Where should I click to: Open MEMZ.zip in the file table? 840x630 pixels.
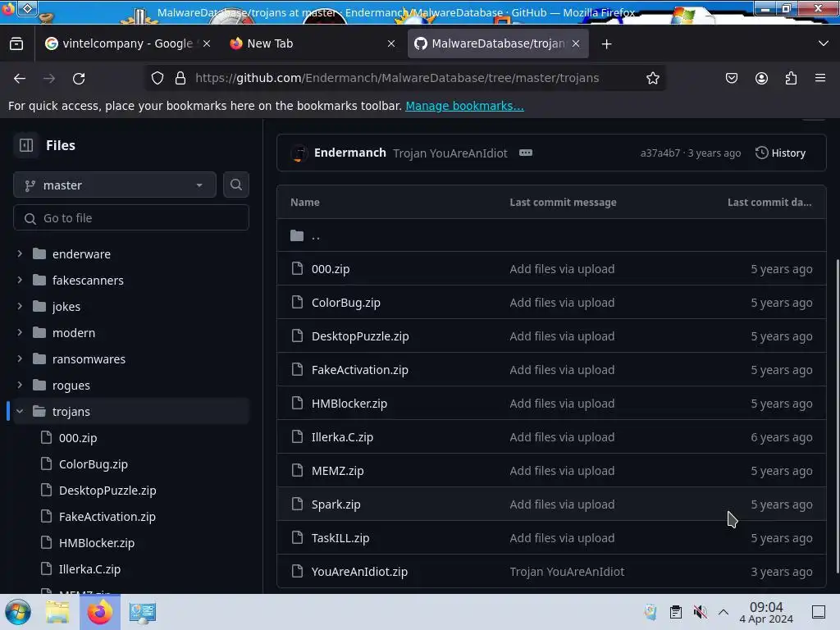(337, 471)
